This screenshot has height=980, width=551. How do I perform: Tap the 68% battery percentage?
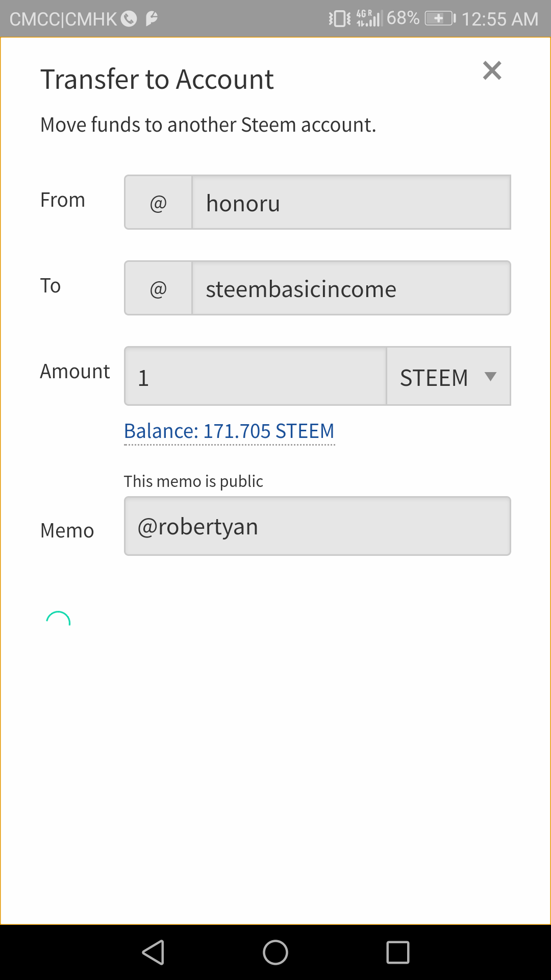pos(403,18)
